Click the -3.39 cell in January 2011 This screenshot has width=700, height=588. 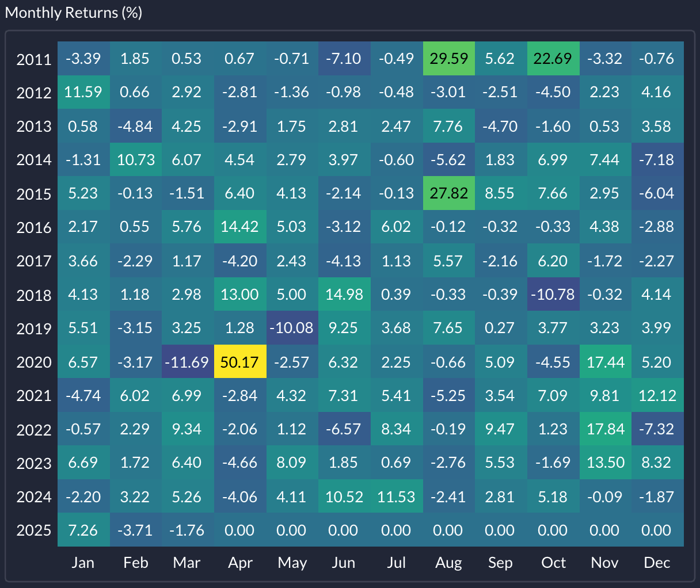(83, 59)
